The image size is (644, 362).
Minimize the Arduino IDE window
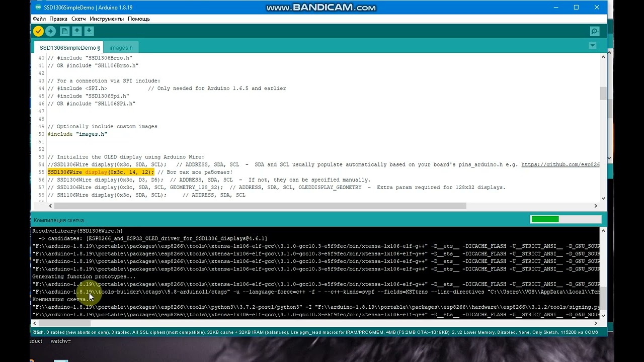[x=556, y=8]
